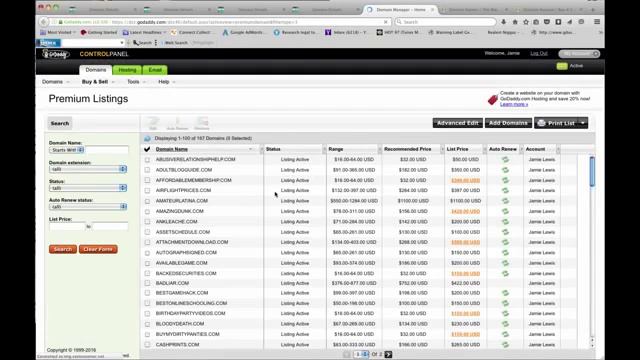Viewport: 640px width, 360px height.
Task: Open the page number dropdown
Action: click(361, 354)
